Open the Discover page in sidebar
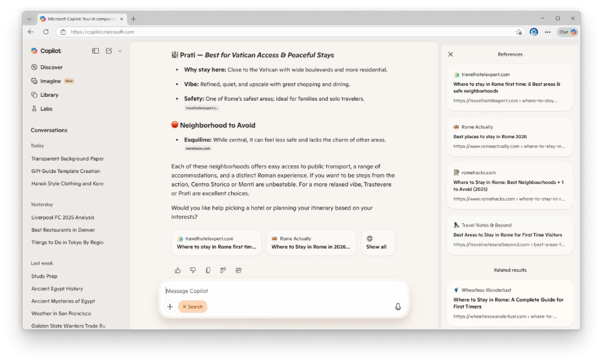603x364 pixels. [51, 67]
